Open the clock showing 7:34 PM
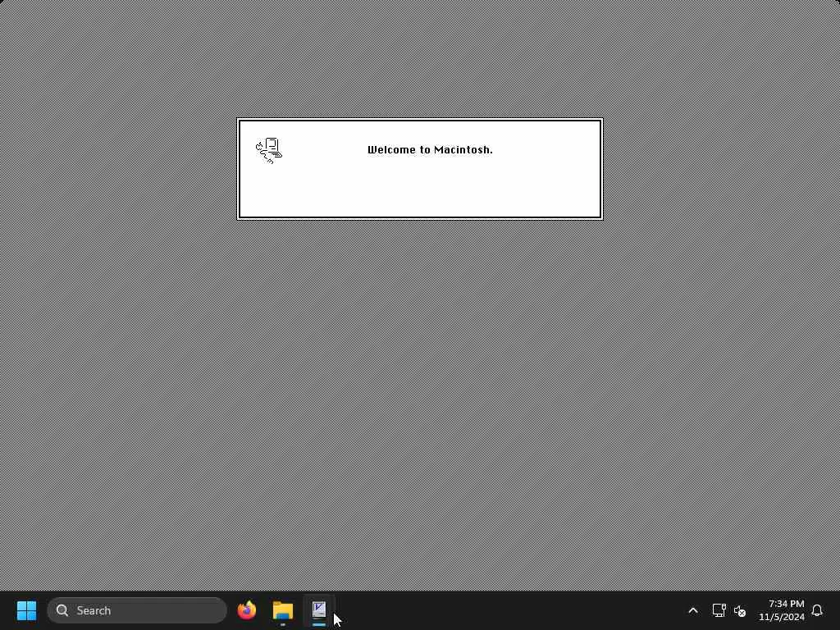The height and width of the screenshot is (630, 840). pos(782,610)
